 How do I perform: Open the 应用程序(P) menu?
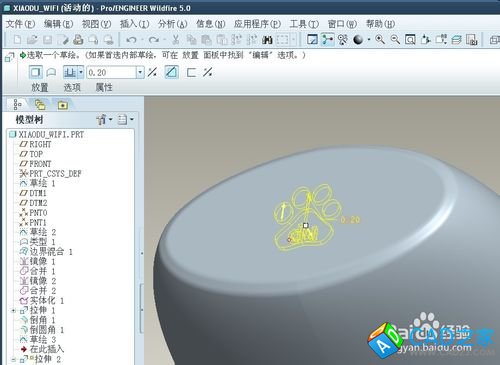257,24
